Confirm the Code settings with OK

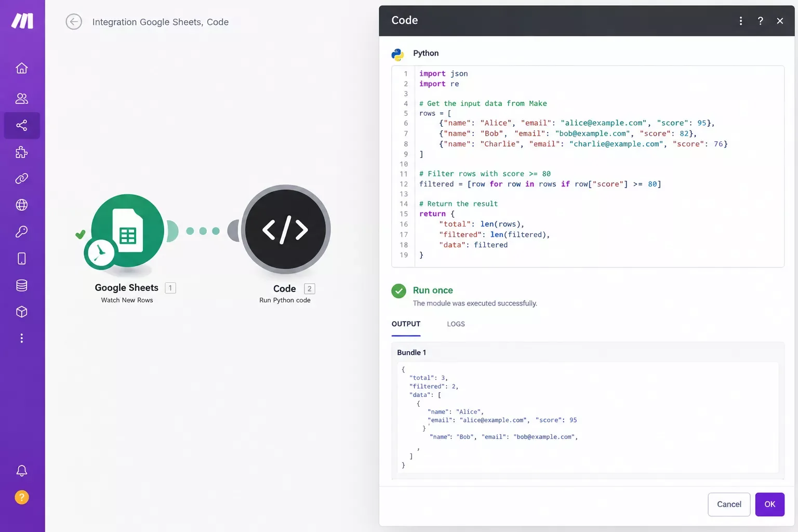770,504
